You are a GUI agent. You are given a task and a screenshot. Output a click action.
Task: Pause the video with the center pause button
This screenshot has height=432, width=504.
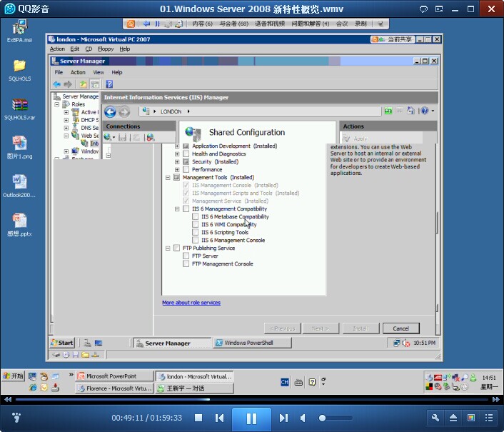pos(251,418)
